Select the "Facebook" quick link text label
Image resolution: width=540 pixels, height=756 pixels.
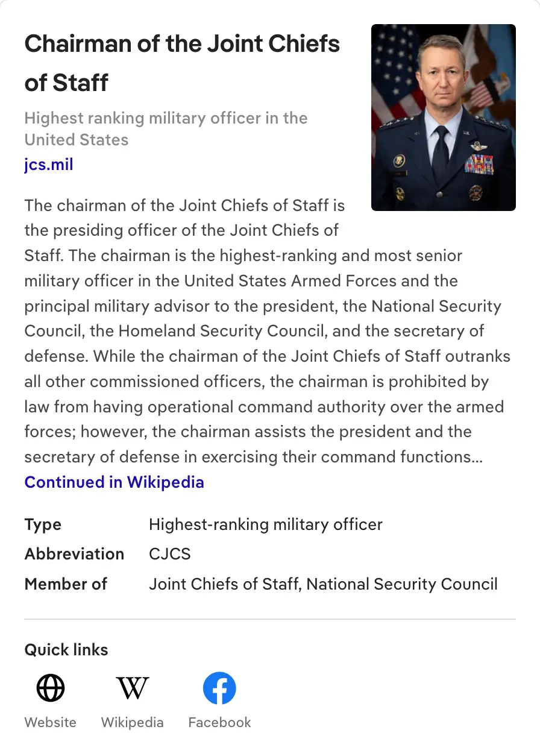click(x=219, y=722)
